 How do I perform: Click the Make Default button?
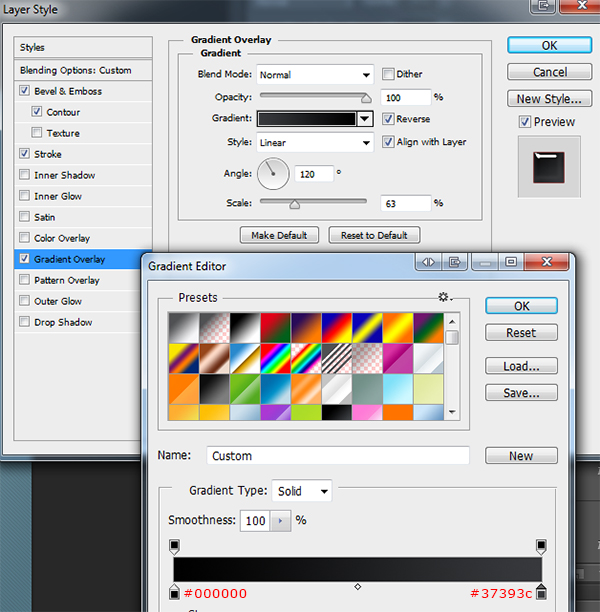coord(279,235)
